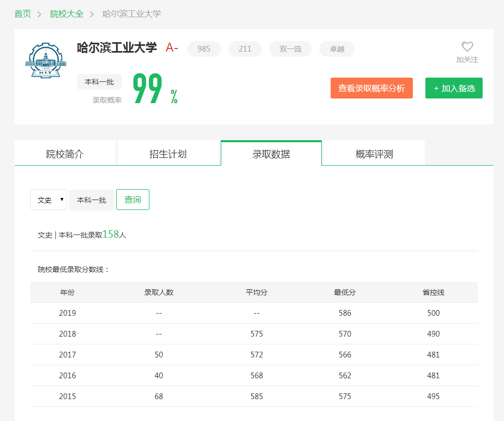Switch to the 招生计划 tab
This screenshot has width=504, height=421.
point(168,154)
